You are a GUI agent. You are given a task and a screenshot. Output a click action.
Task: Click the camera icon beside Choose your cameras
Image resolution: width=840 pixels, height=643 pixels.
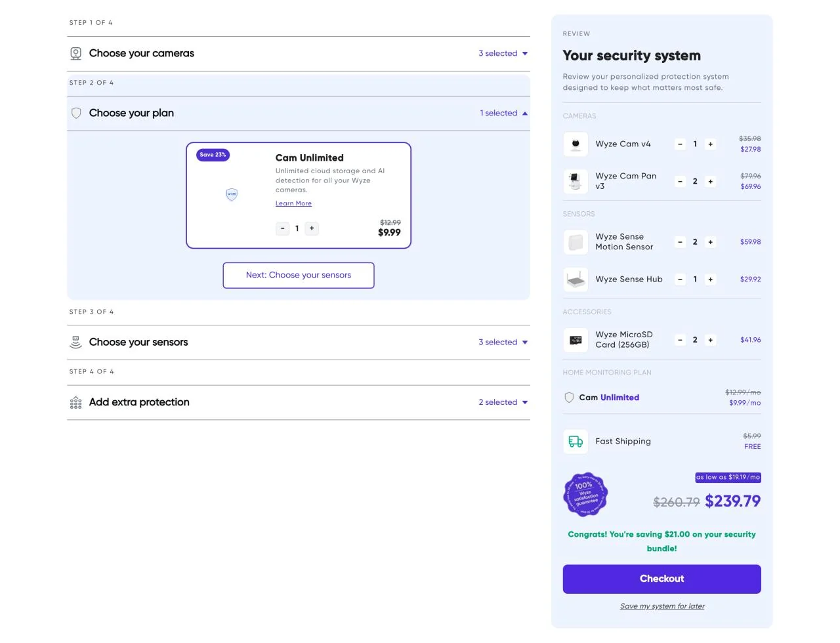click(76, 54)
